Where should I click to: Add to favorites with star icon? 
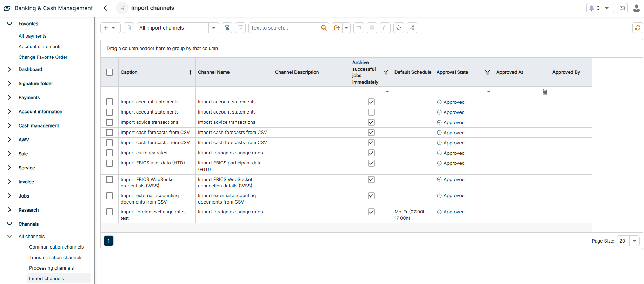(x=399, y=28)
